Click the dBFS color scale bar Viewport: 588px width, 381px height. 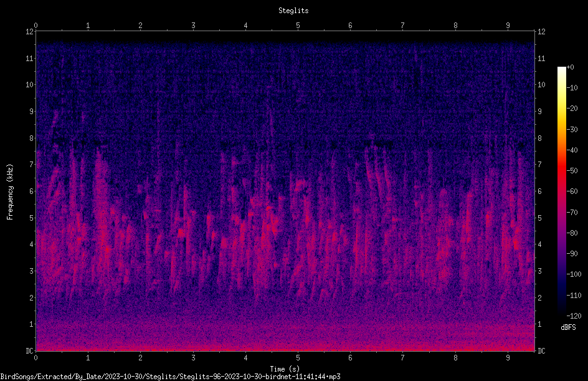pos(561,191)
